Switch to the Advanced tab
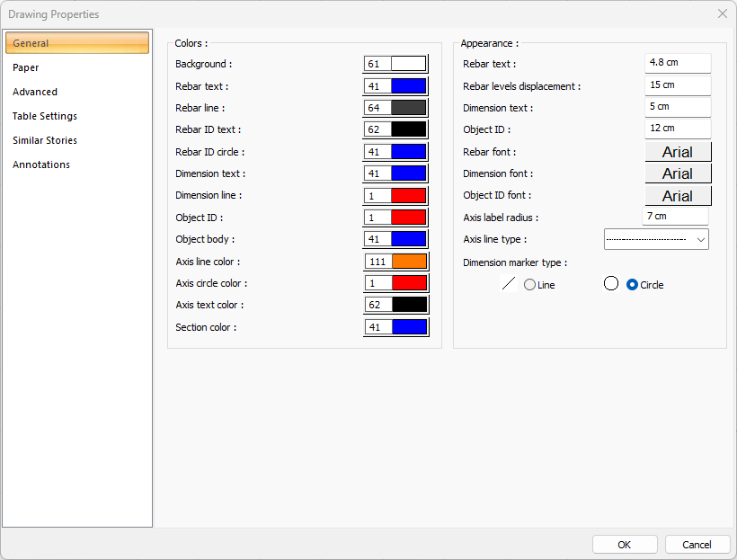The height and width of the screenshot is (560, 737). (x=35, y=92)
